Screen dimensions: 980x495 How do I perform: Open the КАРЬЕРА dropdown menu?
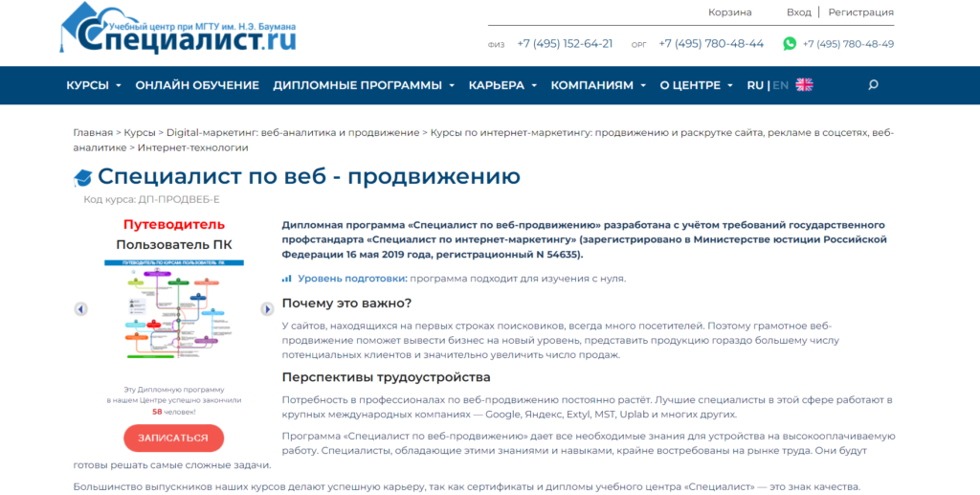[x=502, y=85]
